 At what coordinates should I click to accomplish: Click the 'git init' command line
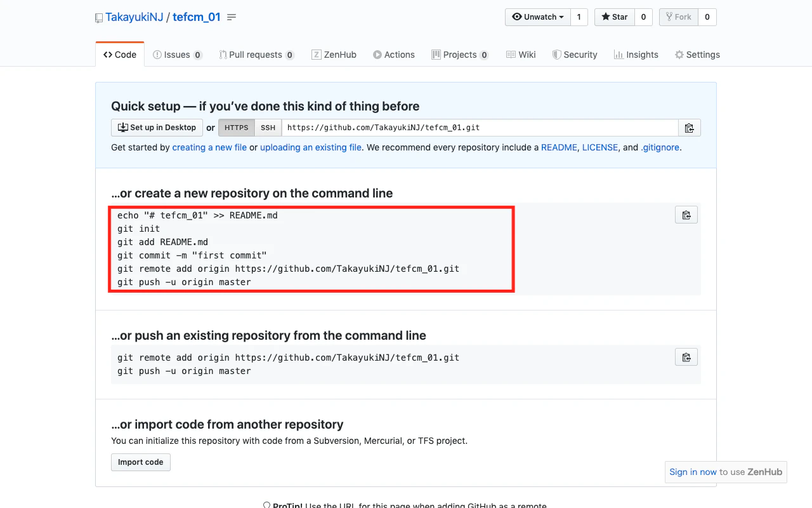[x=139, y=229]
